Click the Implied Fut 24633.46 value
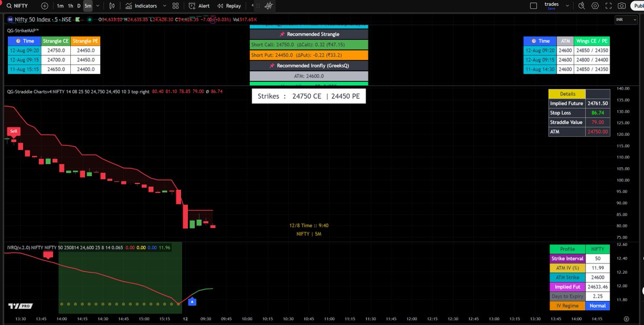Image resolution: width=644 pixels, height=325 pixels. (598, 287)
